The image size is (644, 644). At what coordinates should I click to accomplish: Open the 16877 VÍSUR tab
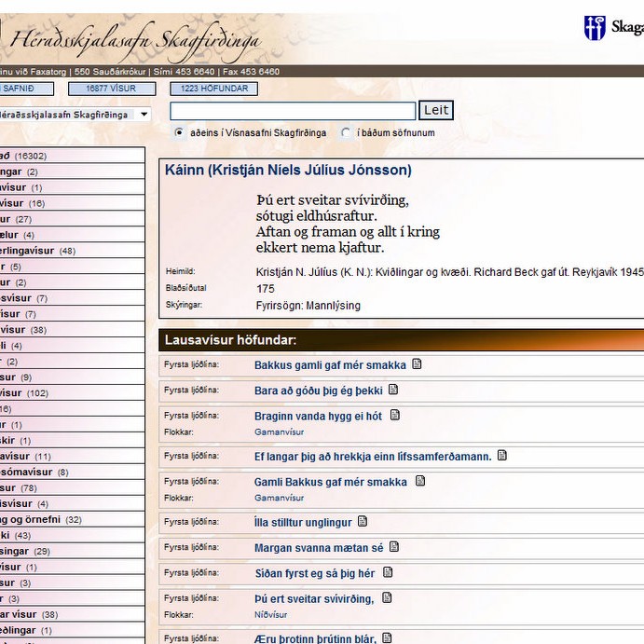pyautogui.click(x=112, y=89)
